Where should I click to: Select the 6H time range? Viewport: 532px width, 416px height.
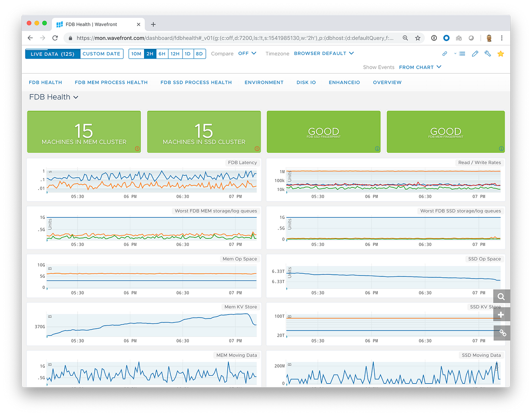click(x=162, y=53)
